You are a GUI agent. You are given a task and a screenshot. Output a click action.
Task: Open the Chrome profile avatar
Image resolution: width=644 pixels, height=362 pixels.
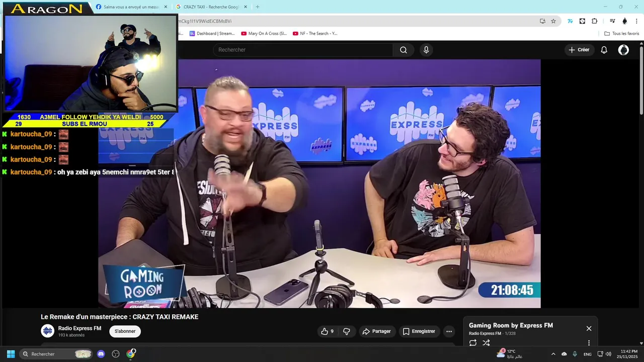click(625, 21)
